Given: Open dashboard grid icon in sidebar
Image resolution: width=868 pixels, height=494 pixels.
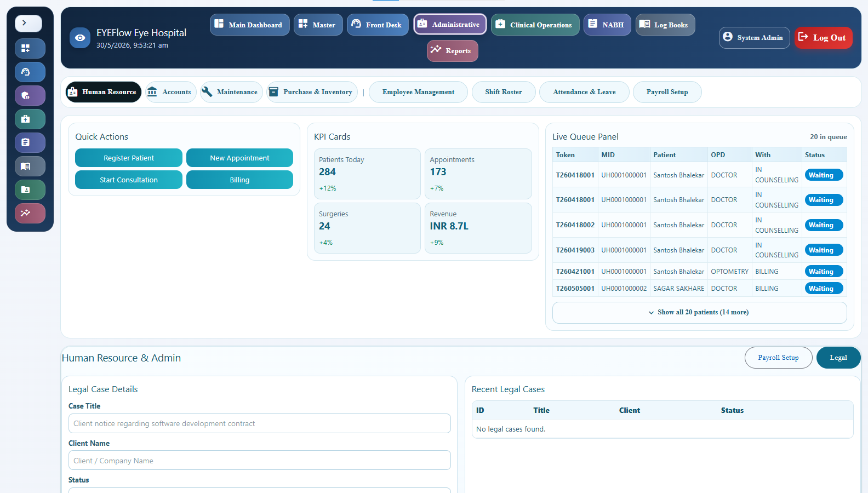Looking at the screenshot, I should (30, 48).
